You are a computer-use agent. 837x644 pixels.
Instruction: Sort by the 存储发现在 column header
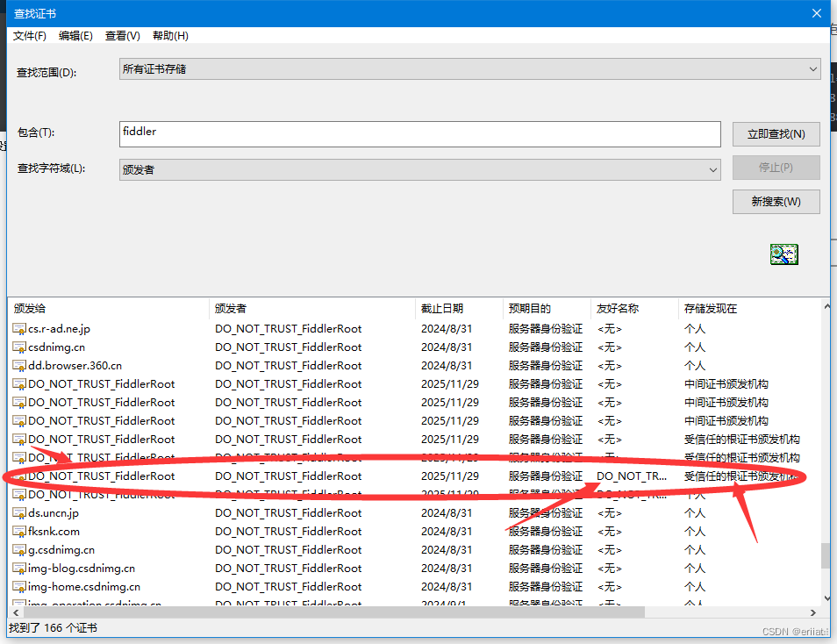[750, 309]
